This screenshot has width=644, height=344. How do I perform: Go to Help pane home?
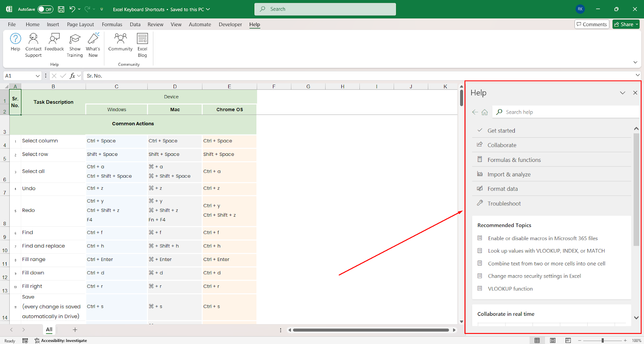pyautogui.click(x=485, y=112)
